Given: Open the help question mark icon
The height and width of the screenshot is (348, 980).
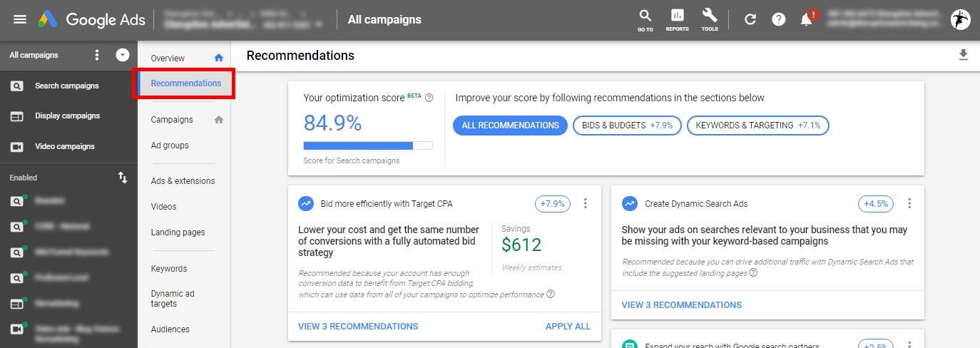Looking at the screenshot, I should tap(779, 20).
